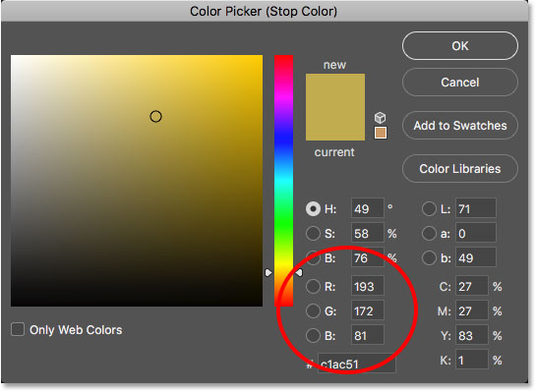This screenshot has height=392, width=536.
Task: Click the web-safe color swatch below the cube
Action: (x=381, y=133)
